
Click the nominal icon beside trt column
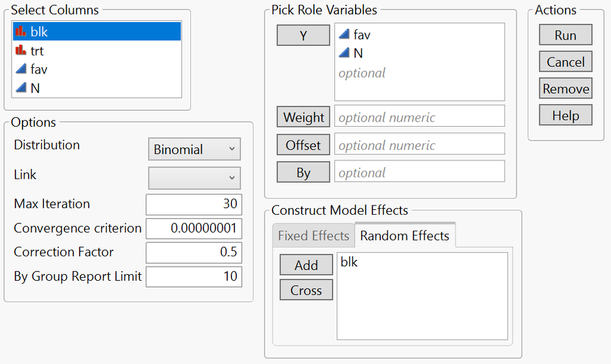coord(21,51)
